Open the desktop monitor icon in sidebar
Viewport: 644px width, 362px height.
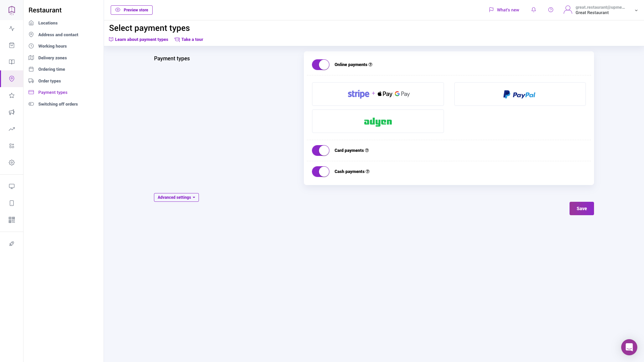pos(12,186)
